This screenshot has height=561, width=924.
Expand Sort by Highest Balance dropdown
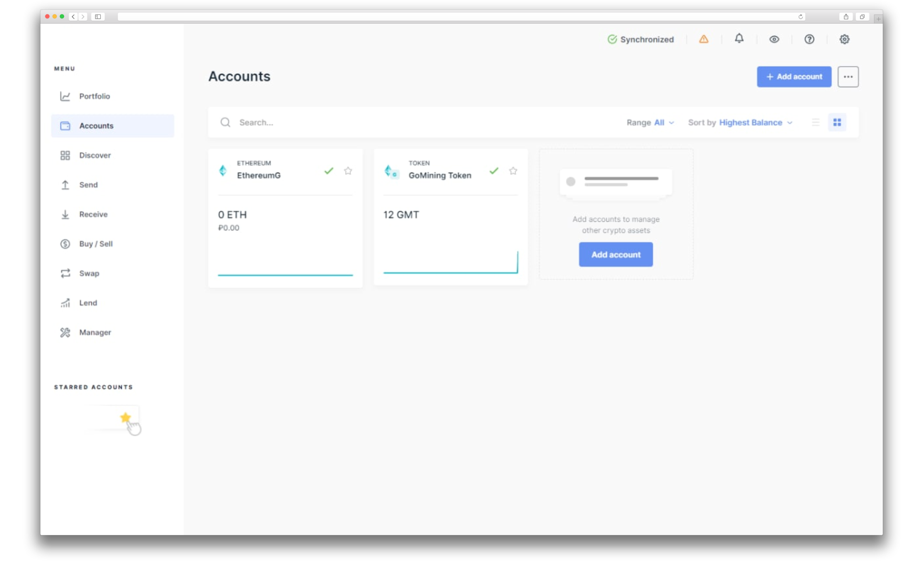click(740, 123)
